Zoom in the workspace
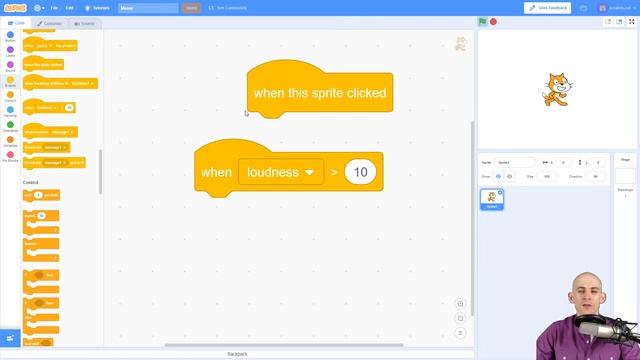This screenshot has width=640, height=360. [460, 304]
